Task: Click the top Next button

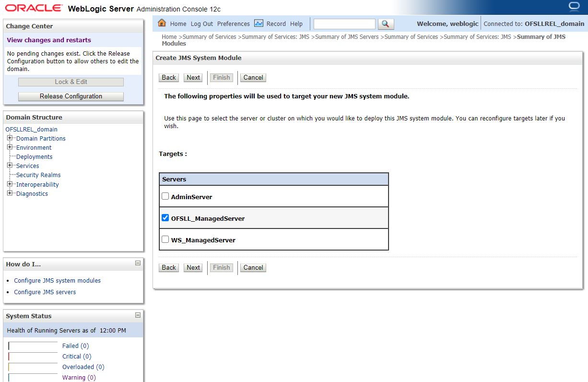Action: pos(193,77)
